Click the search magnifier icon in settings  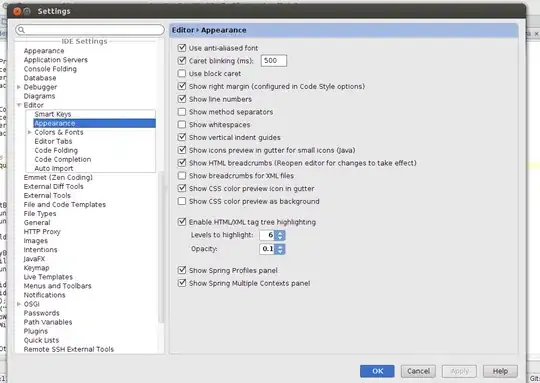[x=21, y=30]
